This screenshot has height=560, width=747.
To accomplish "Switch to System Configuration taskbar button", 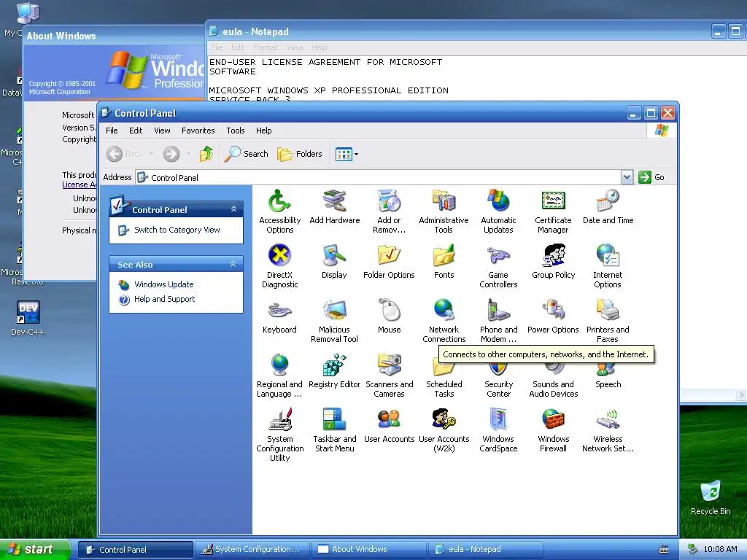I will pos(252,550).
